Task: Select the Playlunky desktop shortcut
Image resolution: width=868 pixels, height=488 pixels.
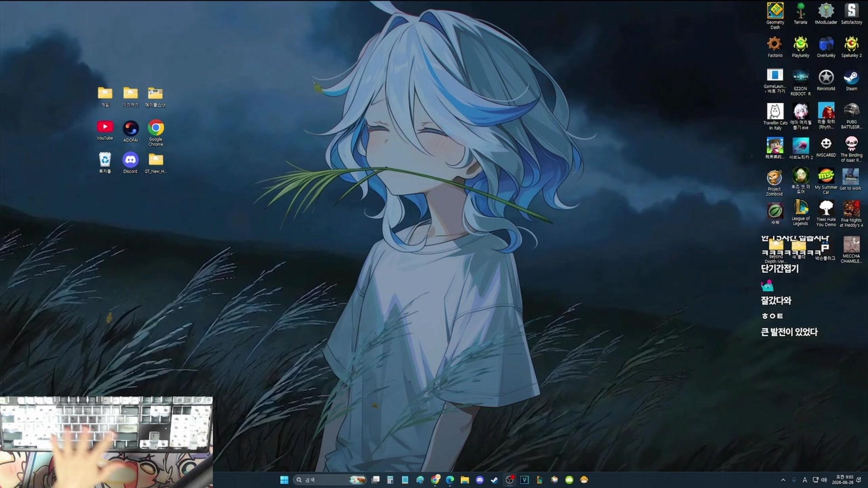Action: [x=800, y=47]
